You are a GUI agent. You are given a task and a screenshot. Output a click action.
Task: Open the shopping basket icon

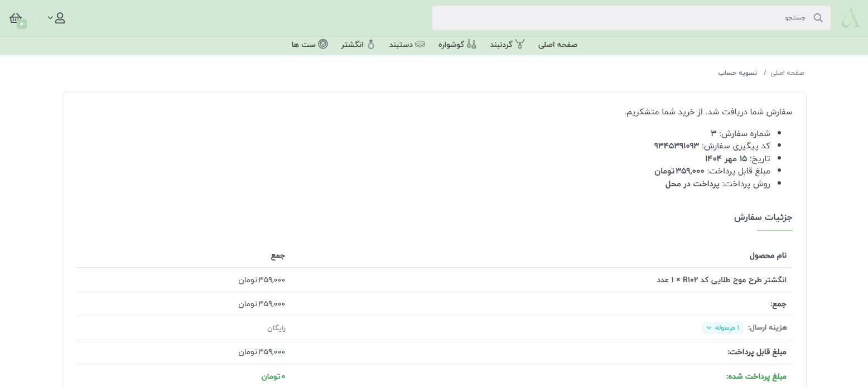pyautogui.click(x=15, y=18)
